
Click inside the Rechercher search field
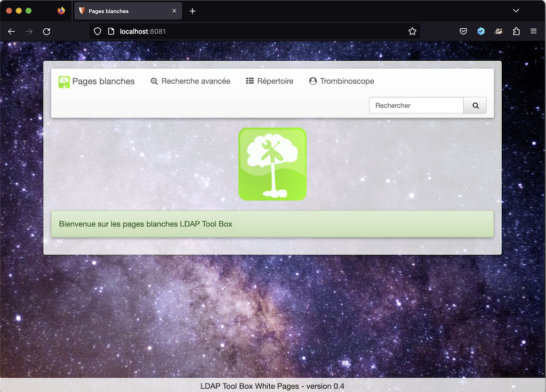(416, 105)
